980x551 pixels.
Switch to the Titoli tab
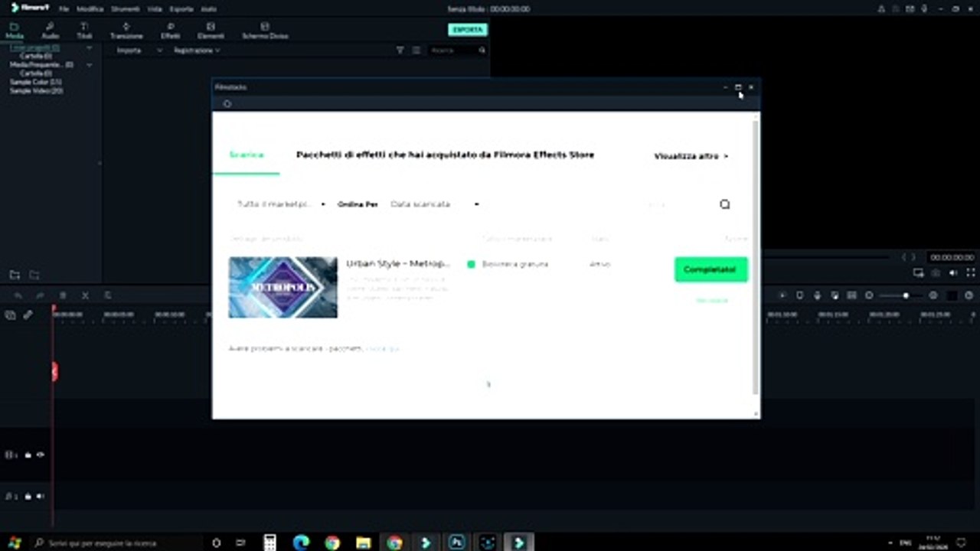click(84, 31)
